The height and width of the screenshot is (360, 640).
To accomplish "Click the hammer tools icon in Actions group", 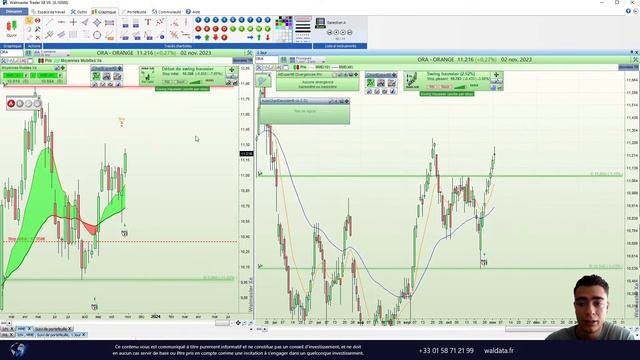I will pos(38,29).
